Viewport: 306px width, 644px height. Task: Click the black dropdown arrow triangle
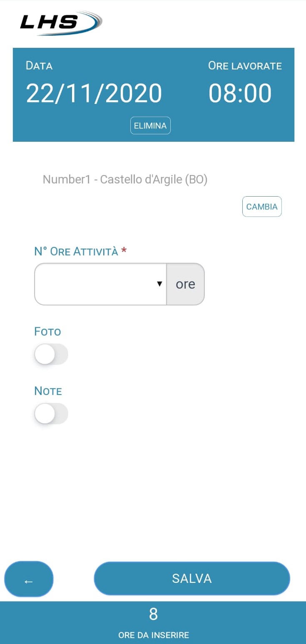pyautogui.click(x=159, y=284)
